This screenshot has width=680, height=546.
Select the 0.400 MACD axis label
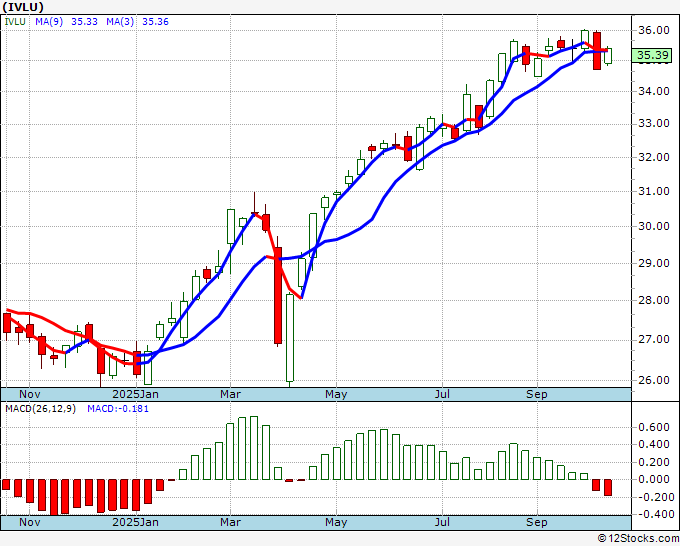pyautogui.click(x=654, y=445)
